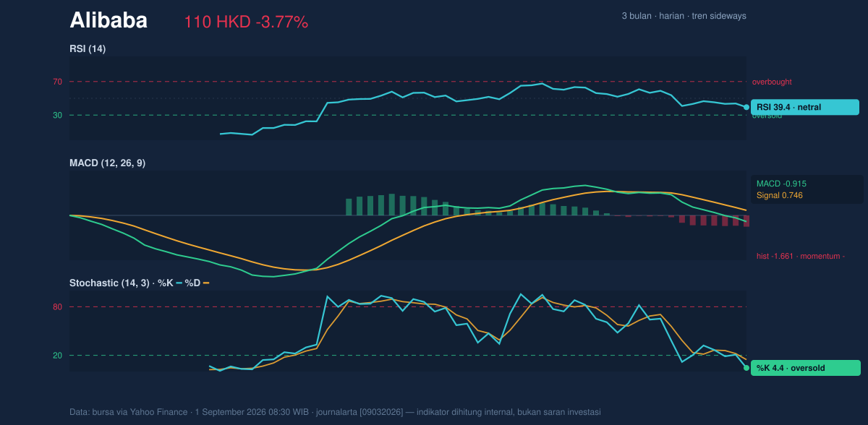The image size is (868, 425).
Task: Click the Alibaba stock title
Action: tap(109, 20)
